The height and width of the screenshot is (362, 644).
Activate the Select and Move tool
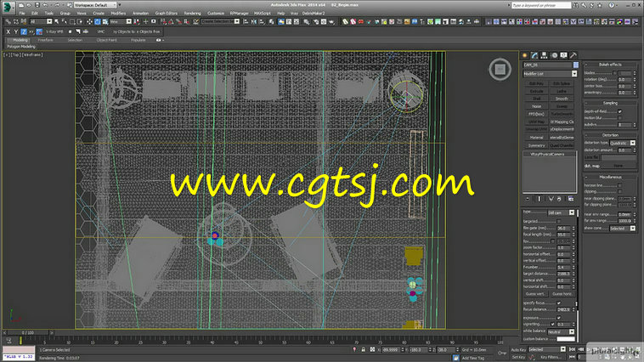pyautogui.click(x=89, y=21)
